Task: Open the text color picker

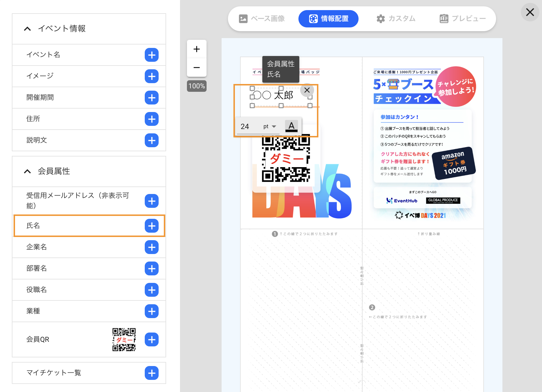Action: [x=292, y=126]
